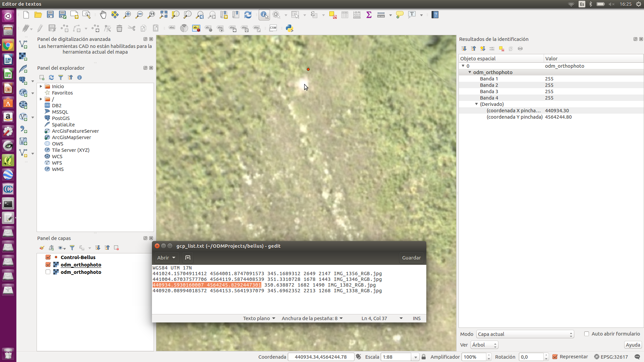Enable the unchecked odm_orthophoto layer
This screenshot has width=644, height=362.
[x=48, y=272]
